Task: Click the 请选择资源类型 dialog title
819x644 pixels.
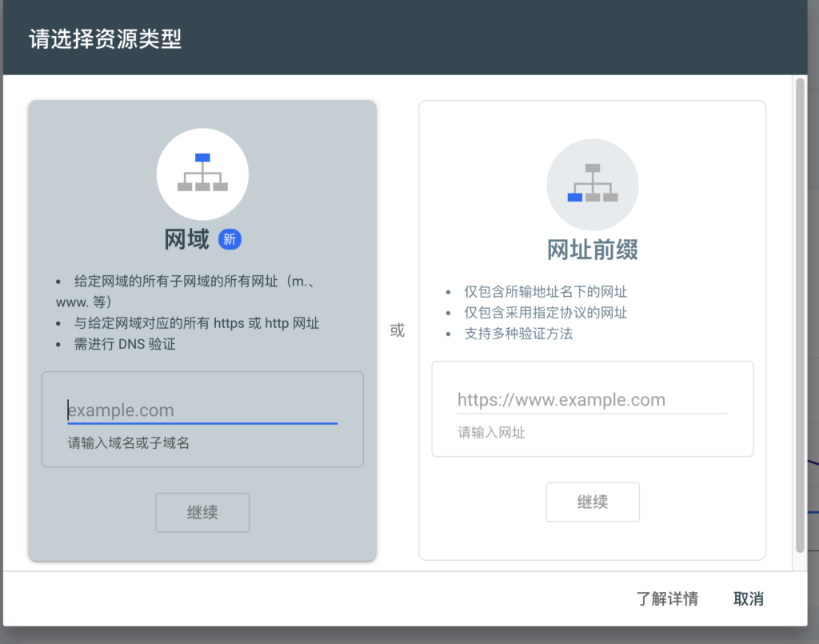Action: click(105, 39)
